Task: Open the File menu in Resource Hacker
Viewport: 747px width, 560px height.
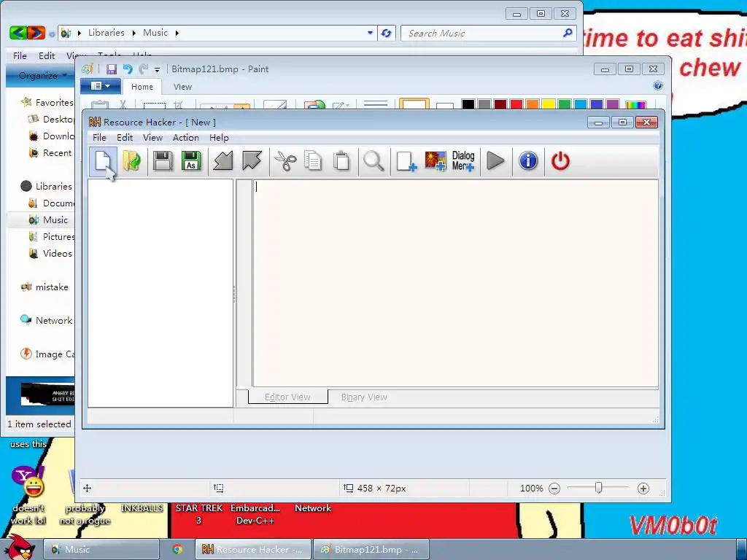Action: 99,138
